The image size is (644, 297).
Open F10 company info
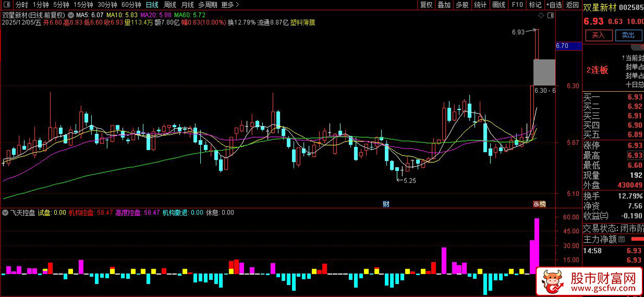point(517,5)
